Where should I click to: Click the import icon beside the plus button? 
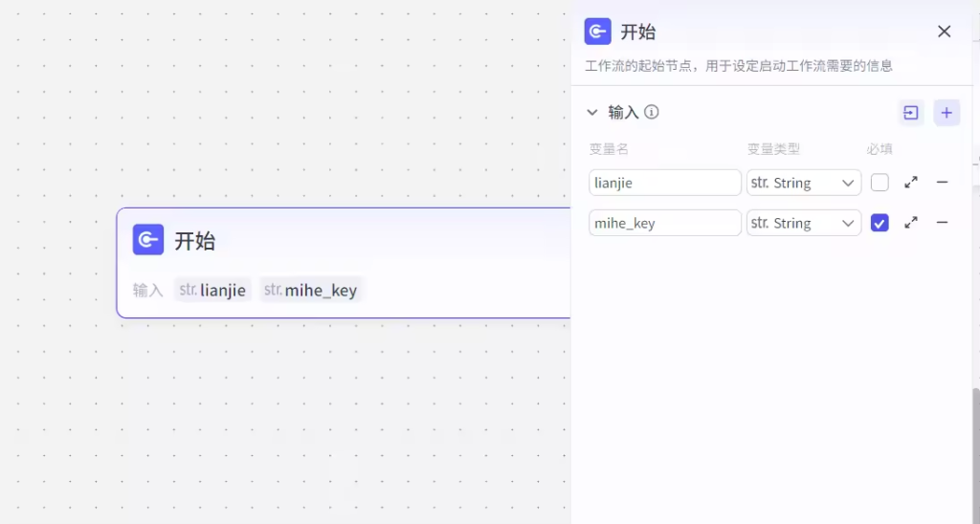(911, 113)
